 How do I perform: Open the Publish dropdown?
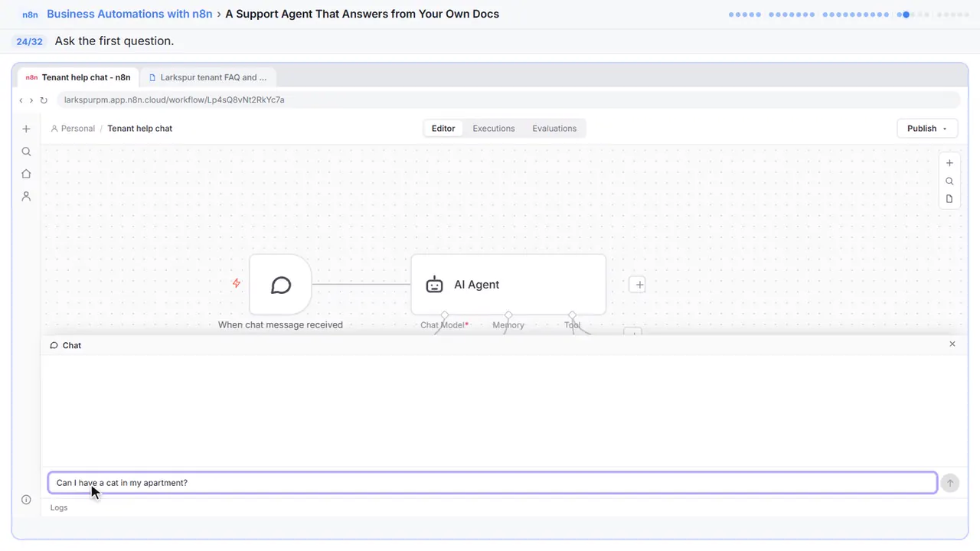[927, 129]
